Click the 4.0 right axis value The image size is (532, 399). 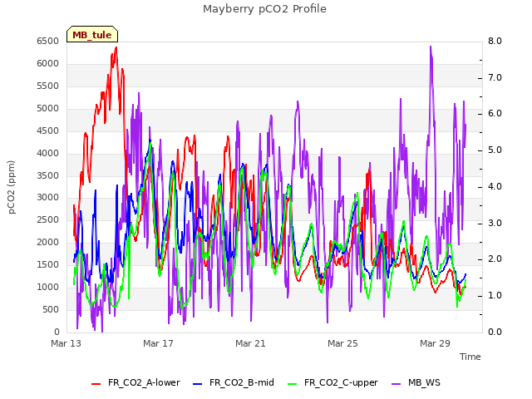coord(495,186)
